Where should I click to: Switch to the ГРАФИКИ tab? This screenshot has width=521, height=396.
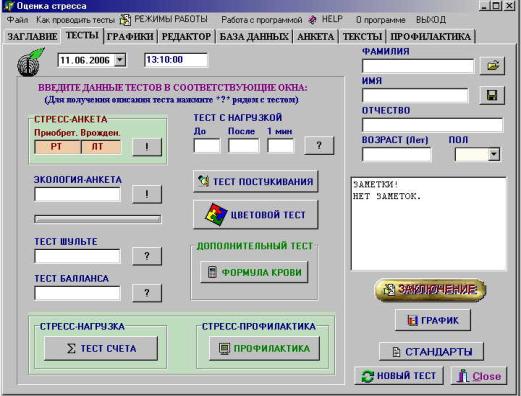[x=130, y=36]
